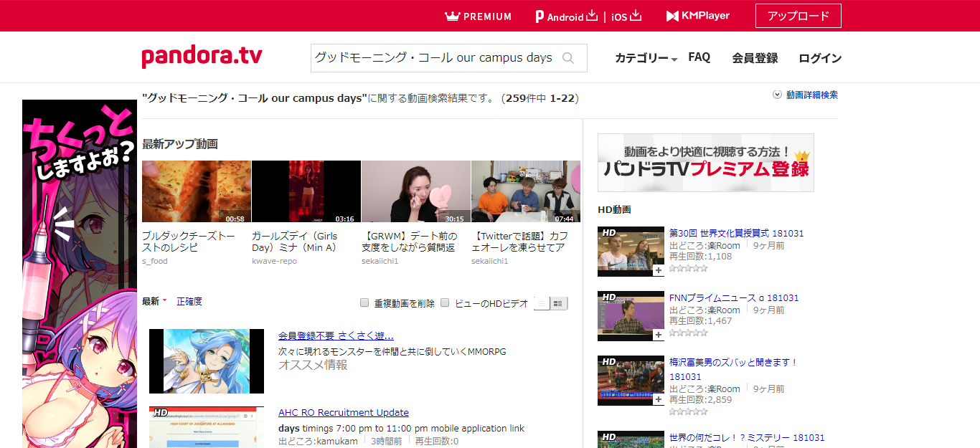Open the ログイン page
The width and height of the screenshot is (980, 448).
(x=820, y=58)
